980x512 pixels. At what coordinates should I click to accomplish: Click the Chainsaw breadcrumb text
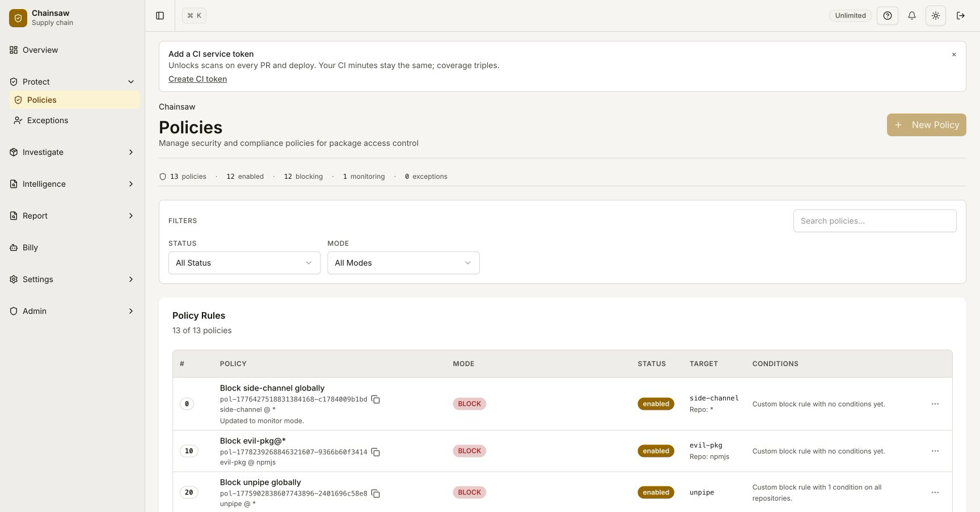click(x=177, y=107)
